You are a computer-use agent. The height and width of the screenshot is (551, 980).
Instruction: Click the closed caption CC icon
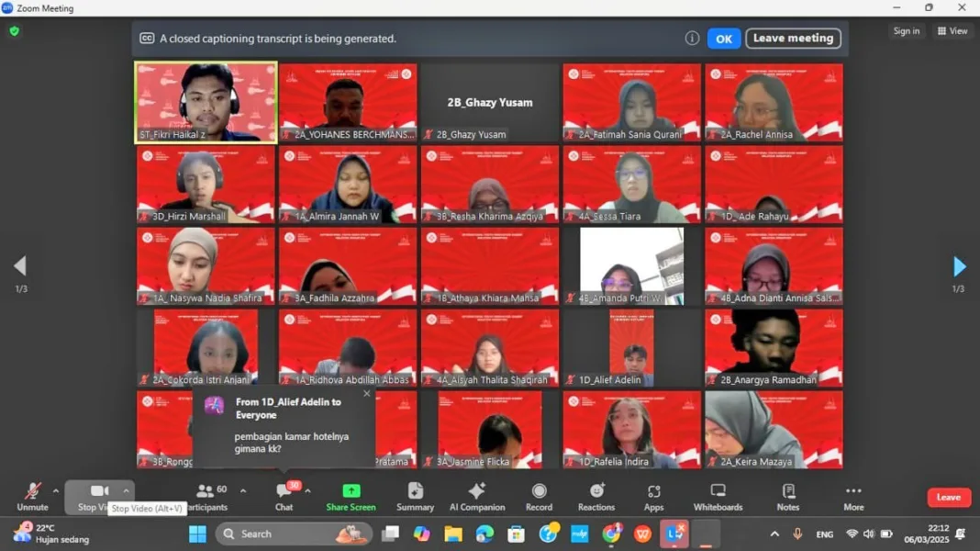click(147, 39)
